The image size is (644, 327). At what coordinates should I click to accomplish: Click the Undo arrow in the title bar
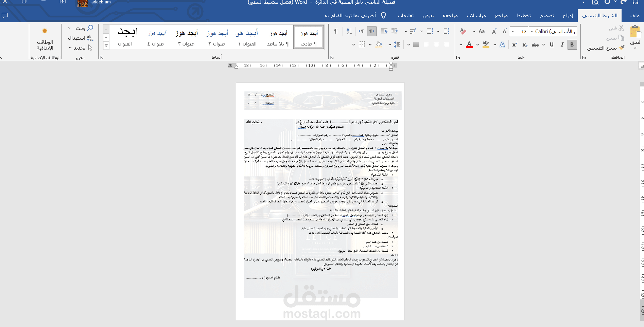[624, 2]
